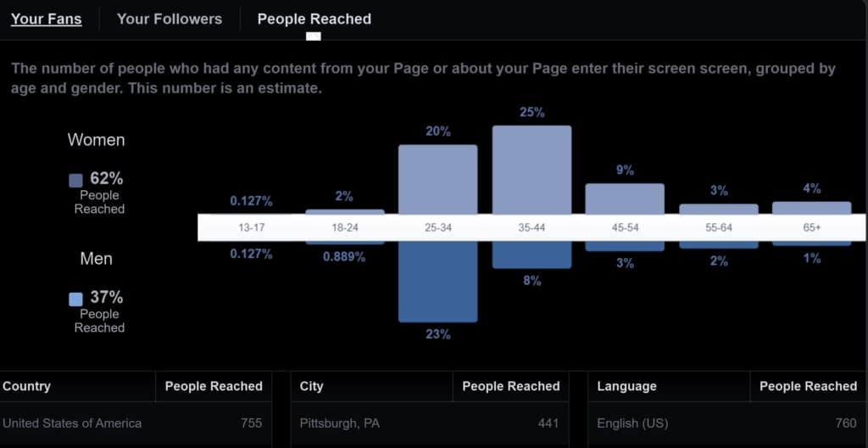The image size is (868, 448).
Task: Click the Women legend color swatch
Action: [76, 180]
